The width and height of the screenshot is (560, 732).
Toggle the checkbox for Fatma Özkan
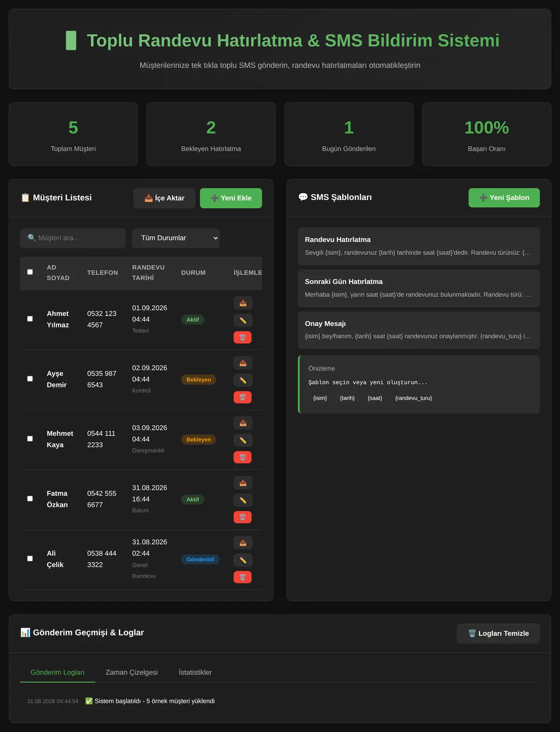point(30,499)
